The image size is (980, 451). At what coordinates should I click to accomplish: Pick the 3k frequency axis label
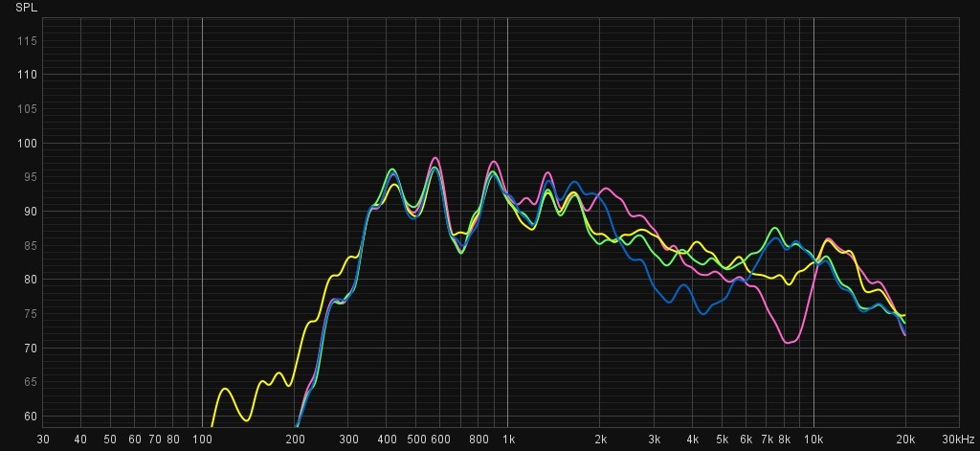pyautogui.click(x=655, y=440)
